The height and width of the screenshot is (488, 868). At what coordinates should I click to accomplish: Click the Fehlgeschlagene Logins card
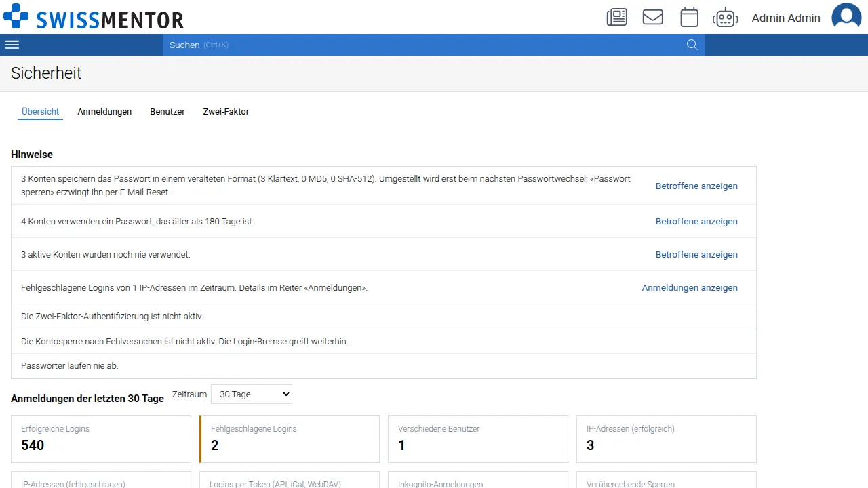pyautogui.click(x=290, y=439)
